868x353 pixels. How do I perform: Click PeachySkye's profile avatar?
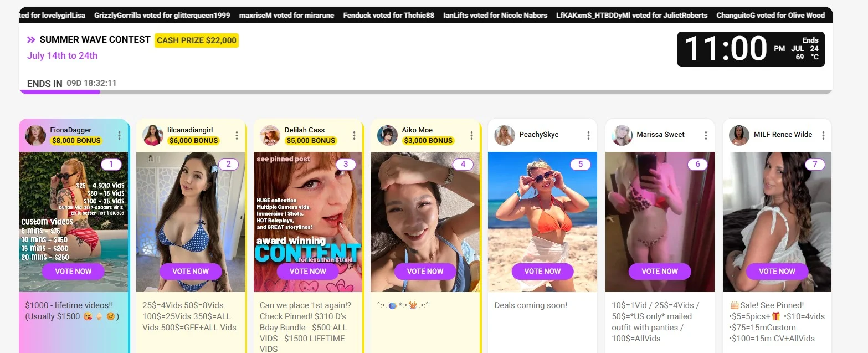click(x=505, y=135)
